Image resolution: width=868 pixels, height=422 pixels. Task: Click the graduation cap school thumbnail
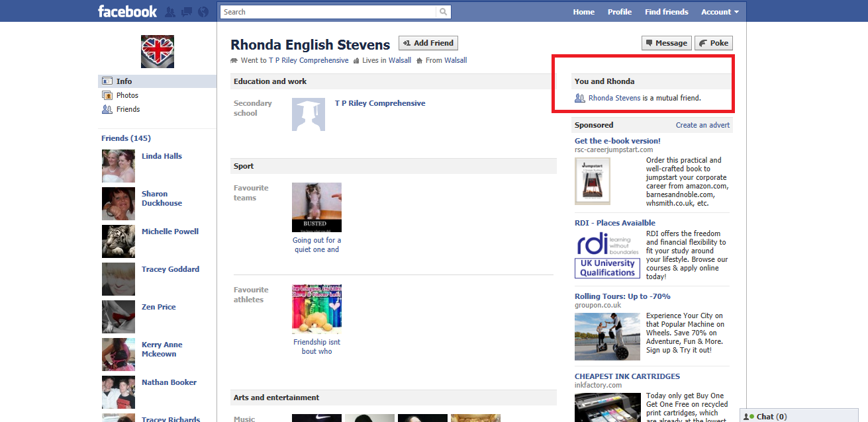coord(309,114)
